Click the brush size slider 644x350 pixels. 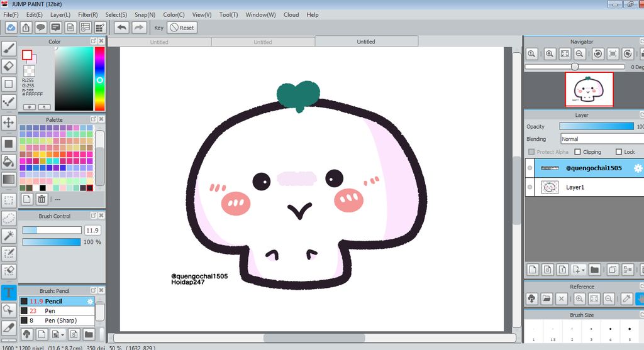click(x=52, y=230)
